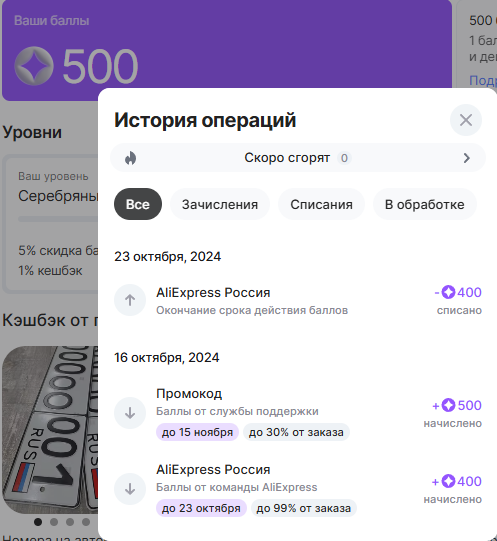Open the Скоро сгорят chevron arrow
Viewport: 497px width, 541px height.
[x=467, y=158]
